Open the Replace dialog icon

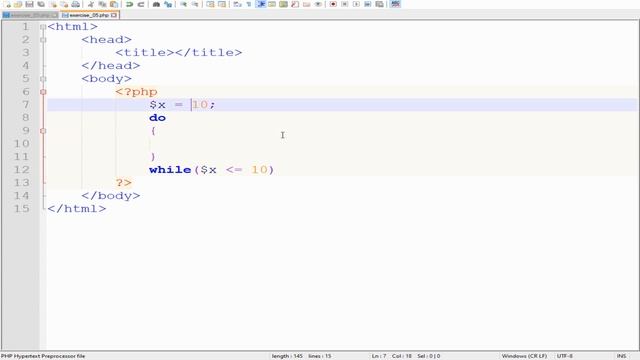168,4
